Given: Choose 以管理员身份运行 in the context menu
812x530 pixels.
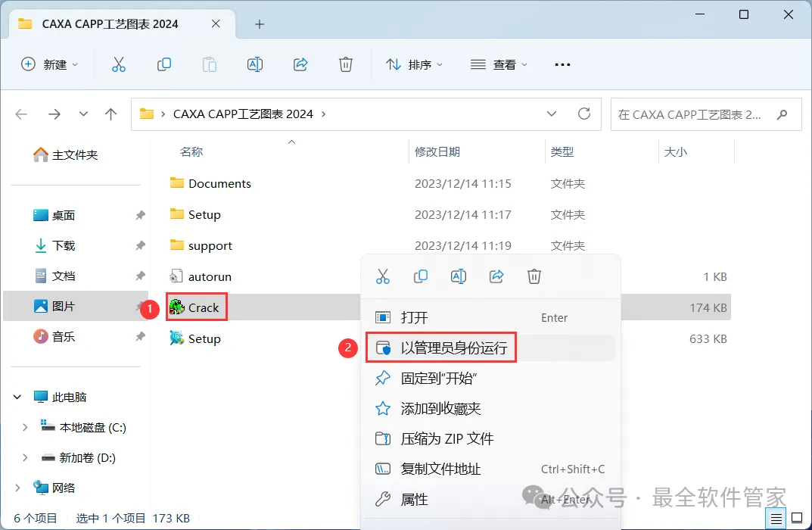Looking at the screenshot, I should [490, 348].
